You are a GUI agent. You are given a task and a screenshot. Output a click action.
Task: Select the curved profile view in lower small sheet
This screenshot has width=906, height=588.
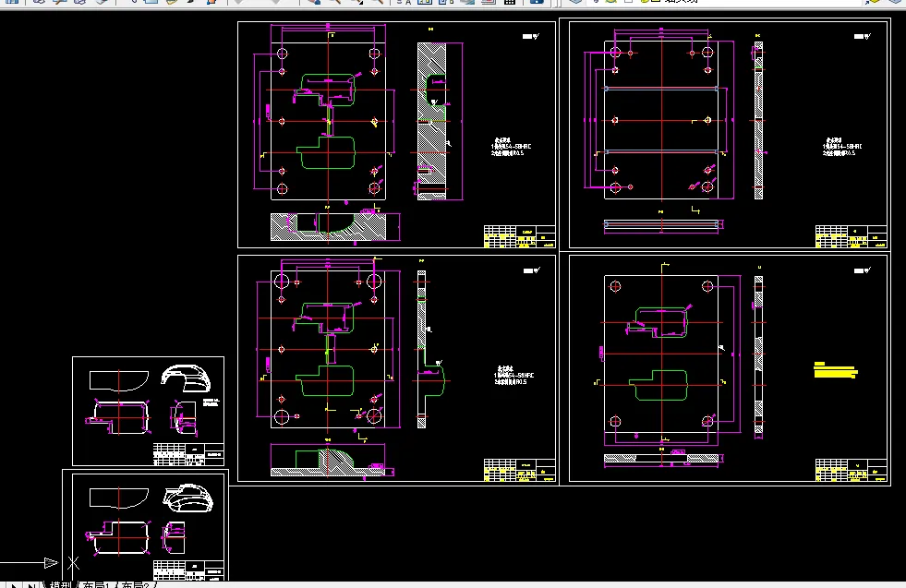119,498
